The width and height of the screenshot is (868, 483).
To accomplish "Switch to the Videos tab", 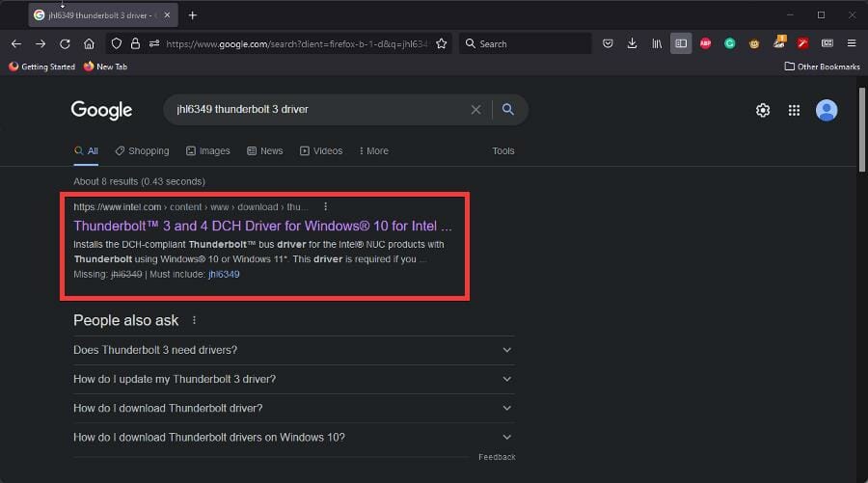I will click(321, 151).
